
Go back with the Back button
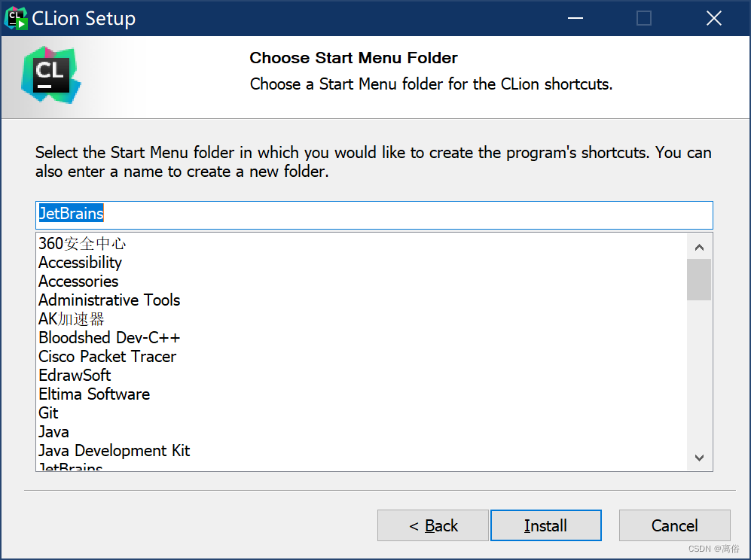[433, 525]
